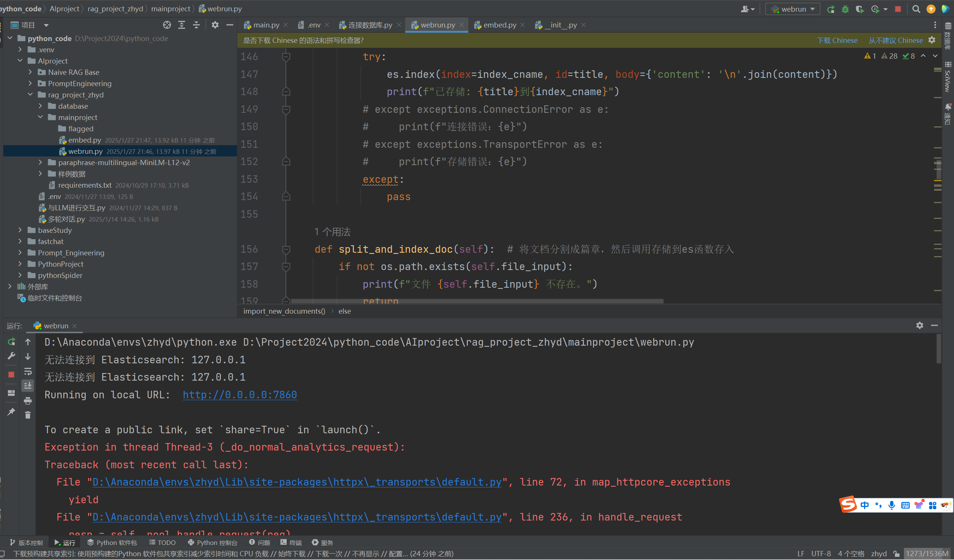Click the Debug bug icon in toolbar
This screenshot has height=560, width=954.
[x=845, y=9]
